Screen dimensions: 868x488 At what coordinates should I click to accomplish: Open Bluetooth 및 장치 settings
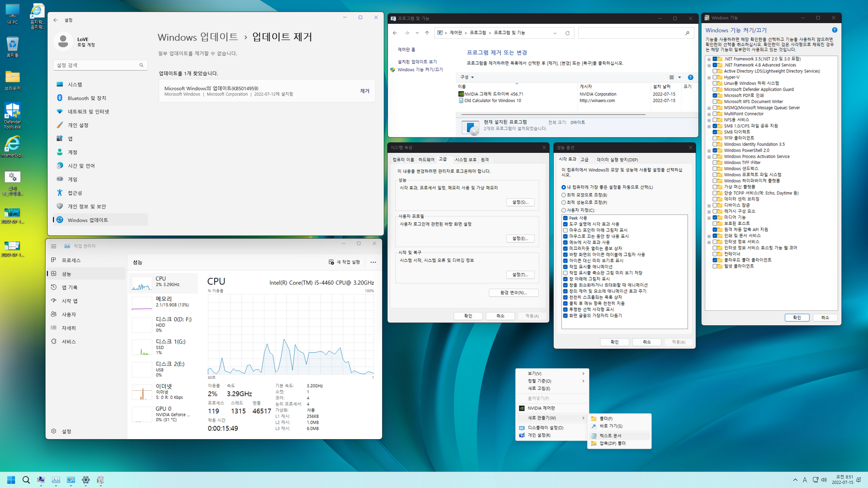(100, 98)
